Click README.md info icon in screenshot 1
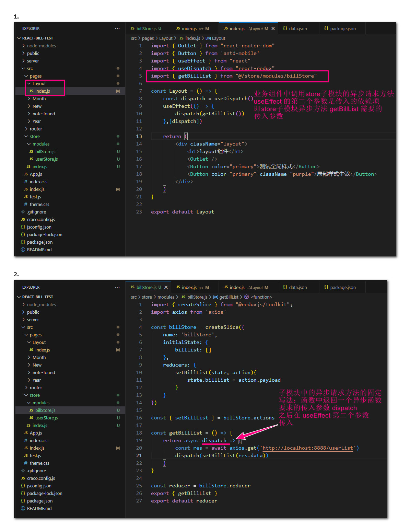The image size is (410, 532). pyautogui.click(x=23, y=250)
